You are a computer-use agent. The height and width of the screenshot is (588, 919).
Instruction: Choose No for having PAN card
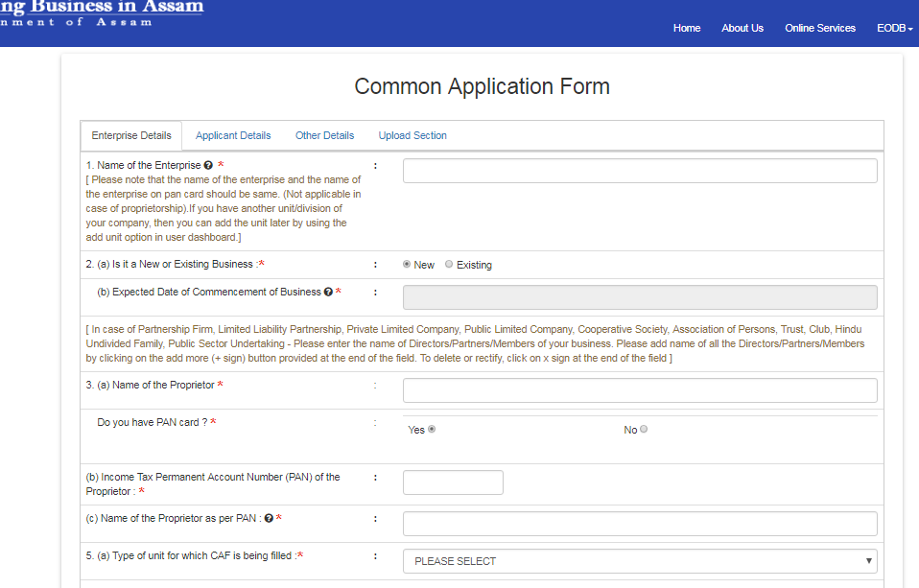tap(644, 430)
